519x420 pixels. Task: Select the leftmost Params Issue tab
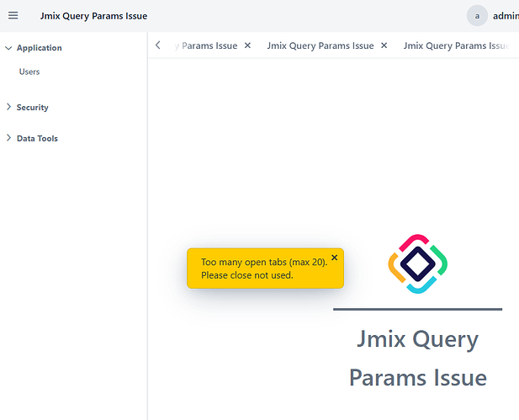[x=206, y=45]
